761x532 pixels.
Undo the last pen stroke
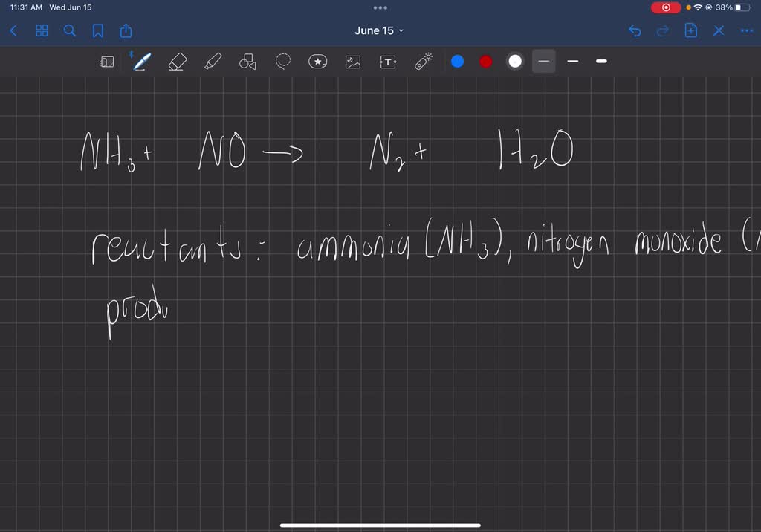(634, 30)
